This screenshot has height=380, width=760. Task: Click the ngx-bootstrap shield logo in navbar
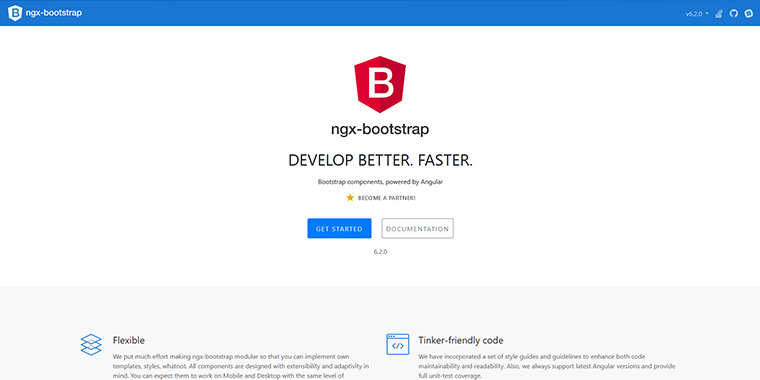click(x=15, y=13)
